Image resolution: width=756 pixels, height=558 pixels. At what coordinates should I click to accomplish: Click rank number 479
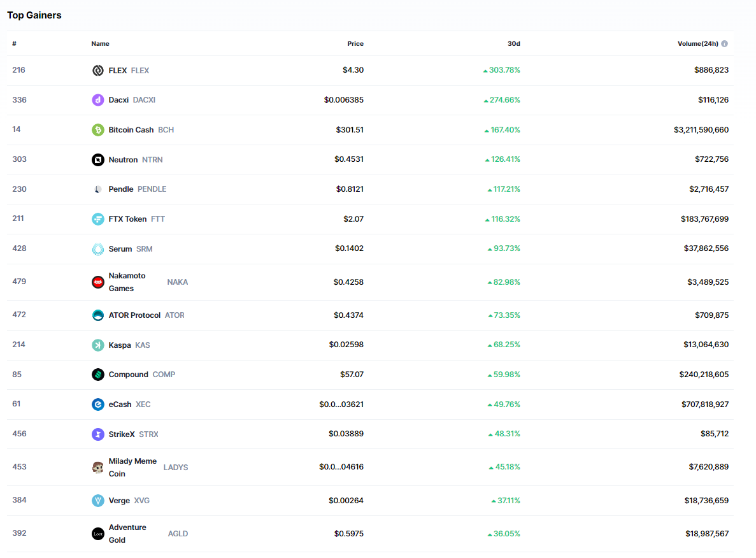tap(19, 282)
